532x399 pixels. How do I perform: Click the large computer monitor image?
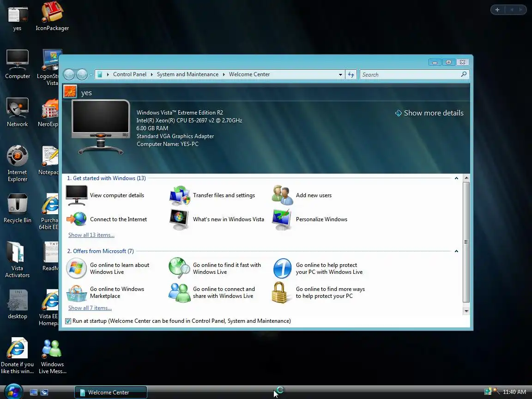coord(101,127)
